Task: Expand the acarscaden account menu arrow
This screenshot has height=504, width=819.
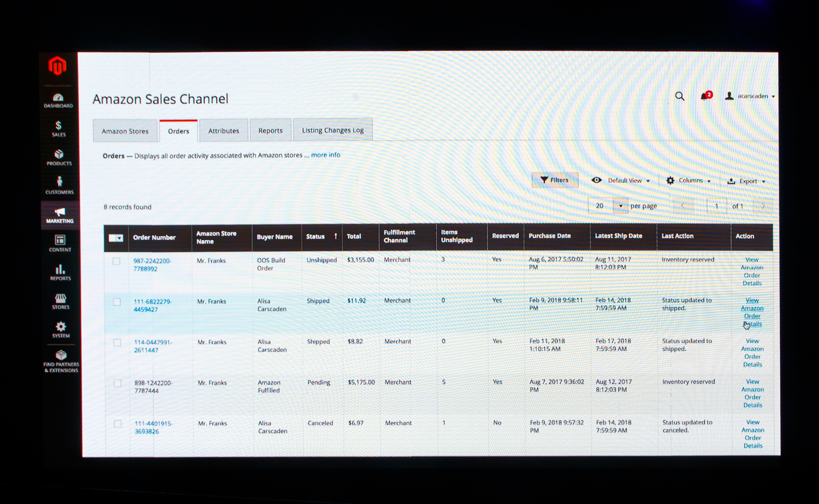Action: pyautogui.click(x=773, y=96)
